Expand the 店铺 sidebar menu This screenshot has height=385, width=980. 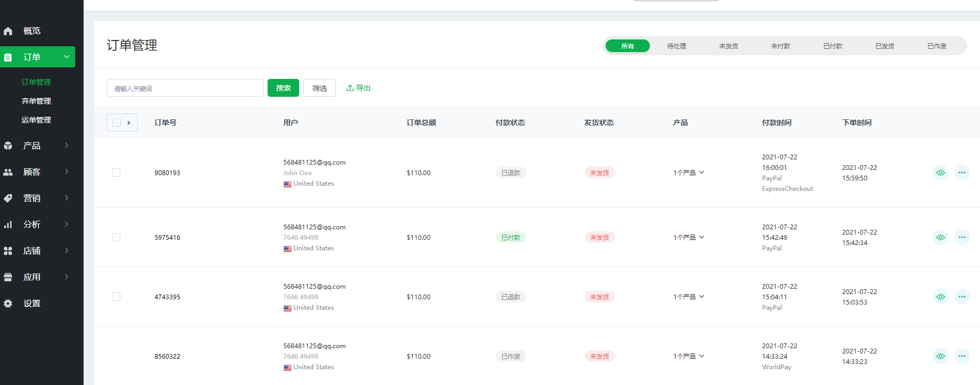(66, 251)
